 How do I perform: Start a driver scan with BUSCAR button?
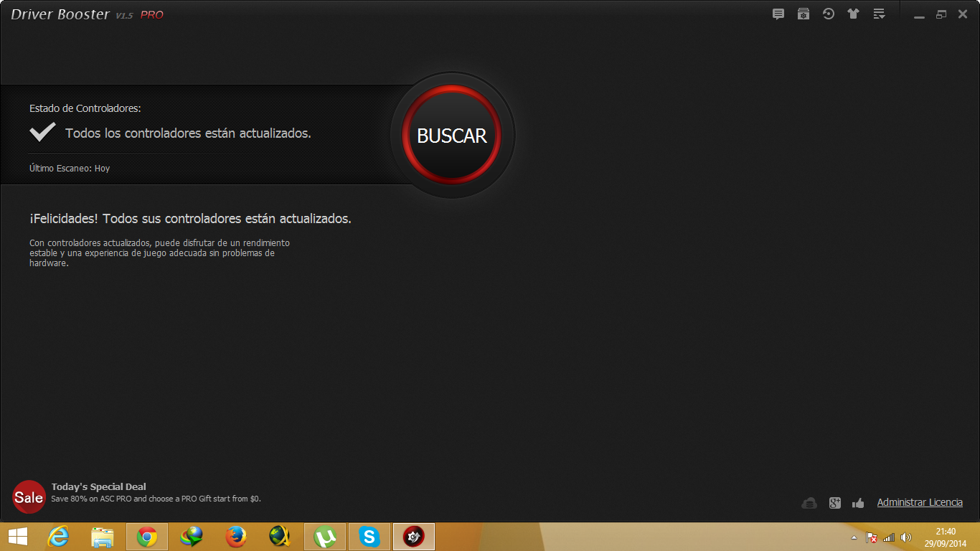(x=452, y=135)
